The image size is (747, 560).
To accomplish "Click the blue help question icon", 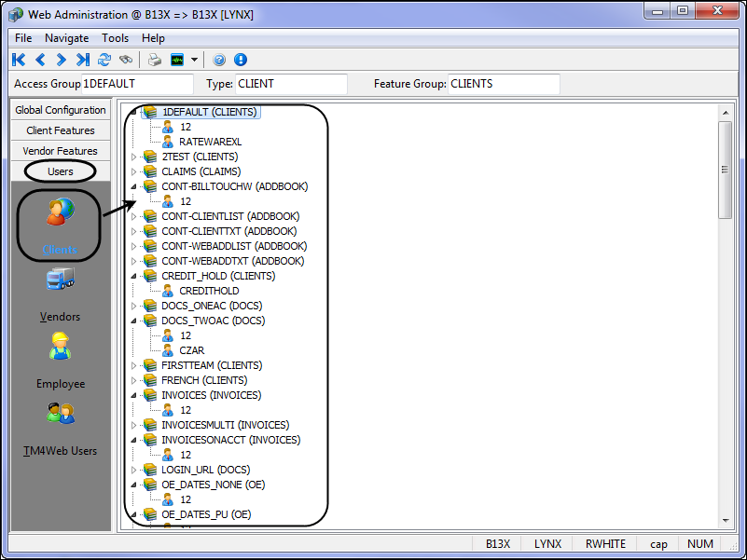I will (x=220, y=60).
